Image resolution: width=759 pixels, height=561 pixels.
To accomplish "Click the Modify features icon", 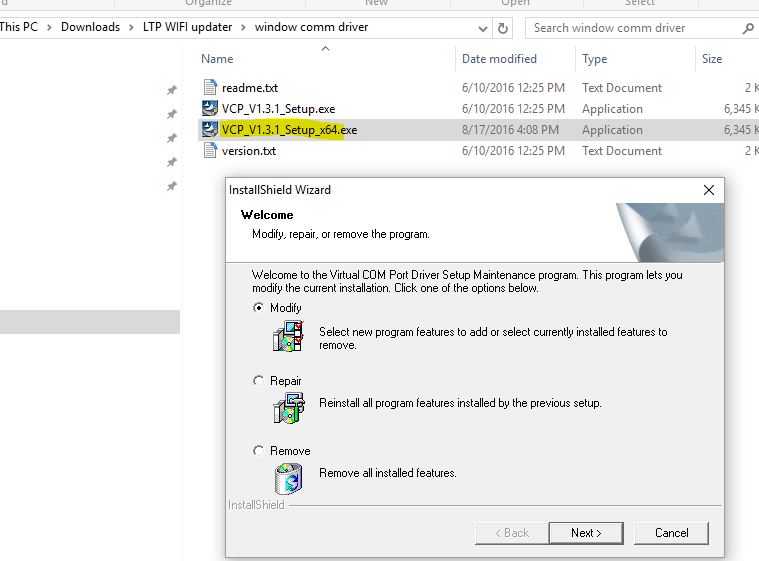I will 288,336.
